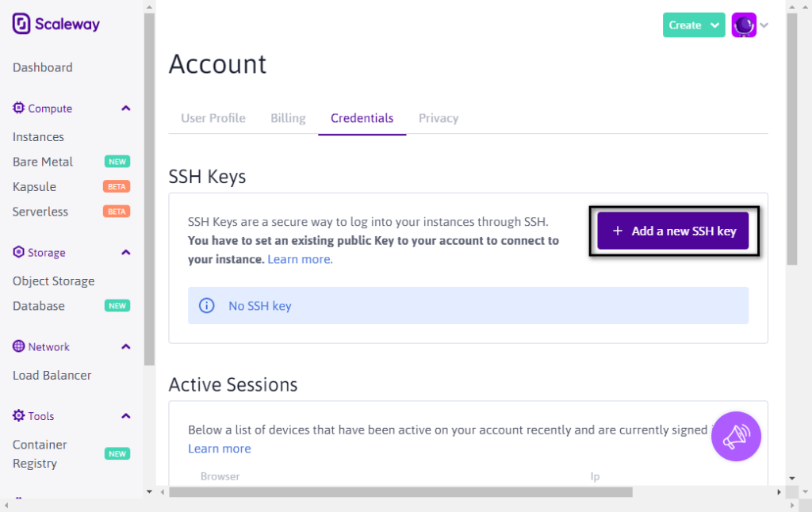Click the Tools gear icon
Screen dimensions: 812x512
(x=19, y=415)
